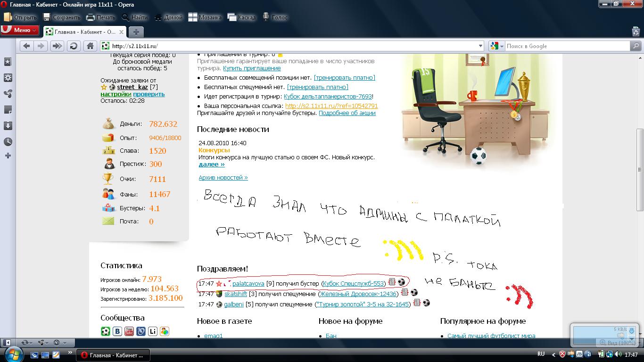Screen dimensions: 644x362
Task: Follow the Купить приглашение link
Action: (x=252, y=68)
